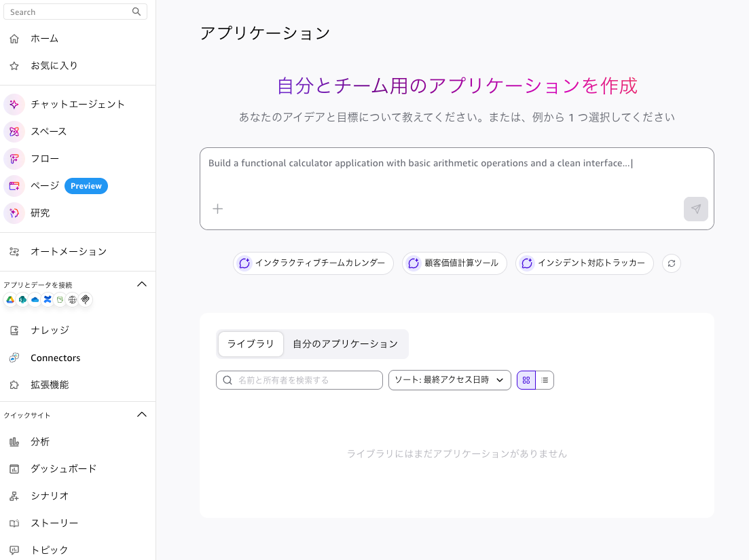This screenshot has height=560, width=749.
Task: Refresh the suggested application examples
Action: [x=671, y=263]
